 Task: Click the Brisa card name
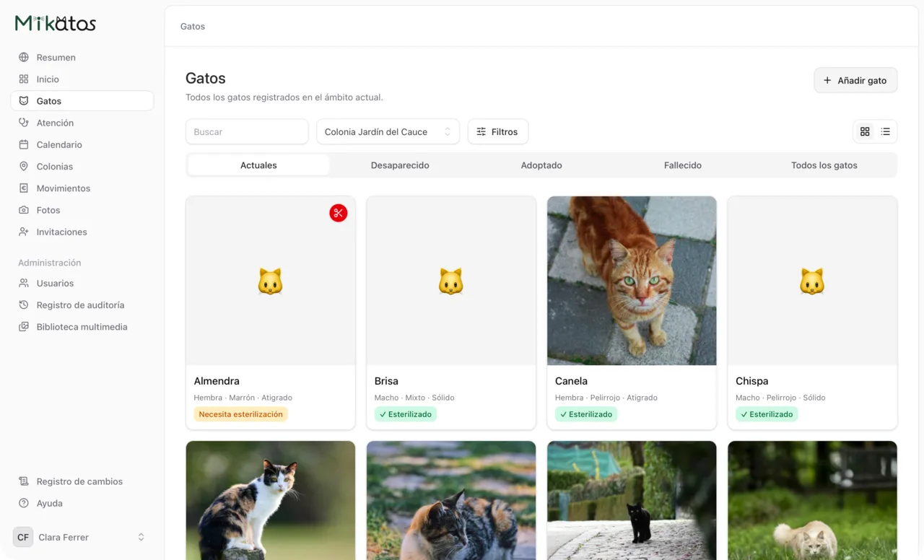coord(386,381)
